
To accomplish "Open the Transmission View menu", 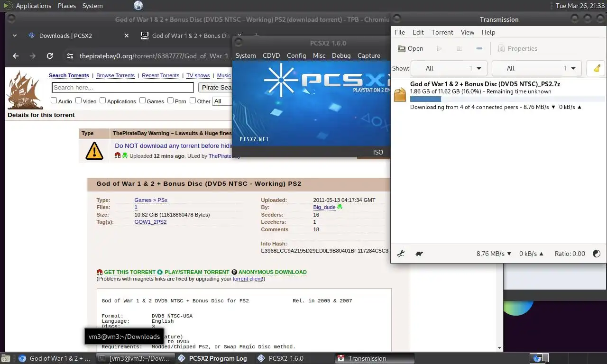I will (468, 32).
